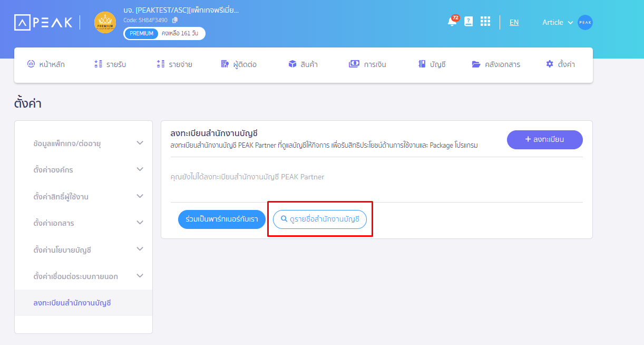Image resolution: width=644 pixels, height=345 pixels.
Task: Click the ตั้งค่า settings gear icon
Action: [x=549, y=63]
